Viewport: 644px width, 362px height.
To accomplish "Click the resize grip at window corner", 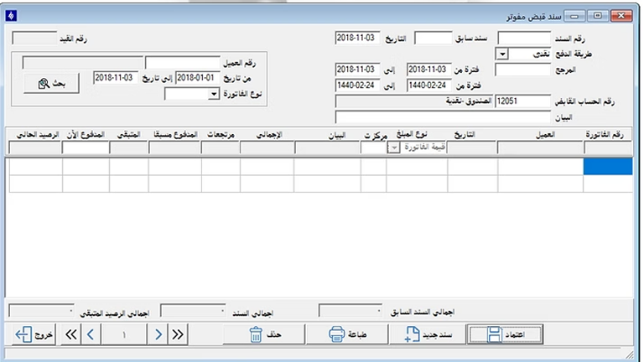I will (x=629, y=354).
